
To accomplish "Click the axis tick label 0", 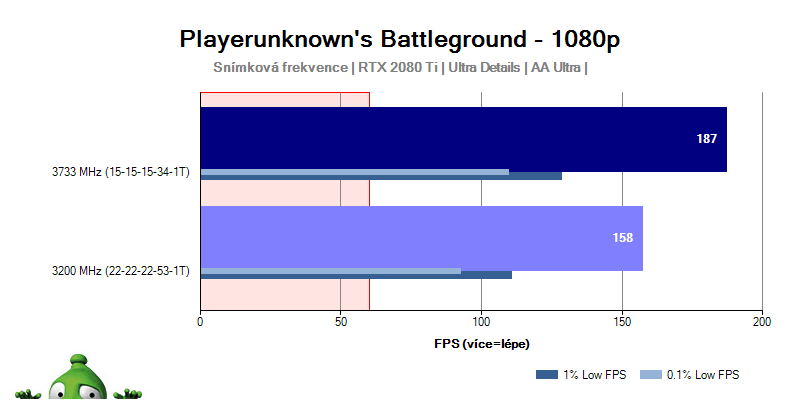I will (x=201, y=322).
